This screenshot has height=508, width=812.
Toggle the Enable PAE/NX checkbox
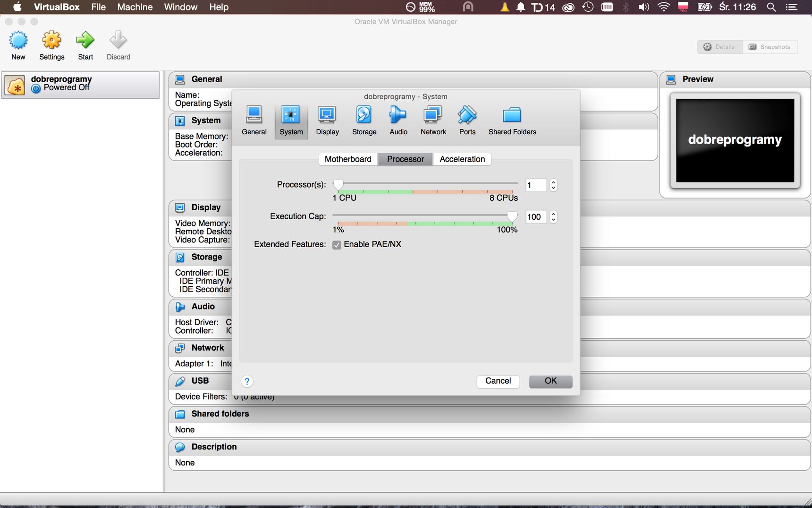[x=337, y=245]
